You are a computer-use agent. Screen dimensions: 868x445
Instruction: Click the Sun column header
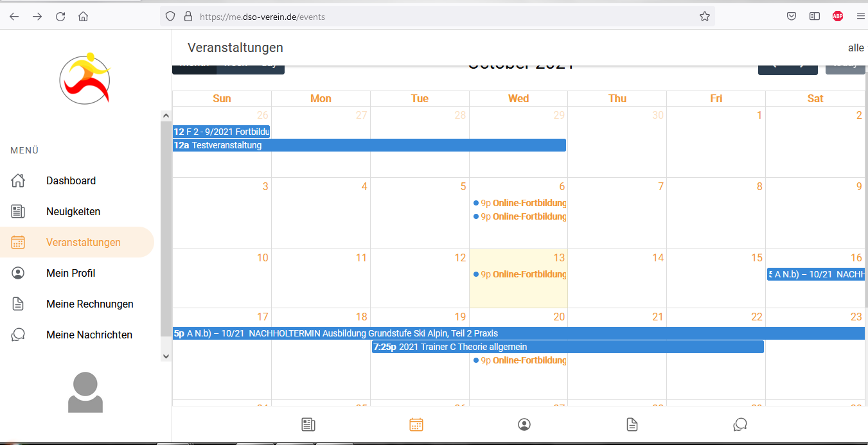click(222, 98)
